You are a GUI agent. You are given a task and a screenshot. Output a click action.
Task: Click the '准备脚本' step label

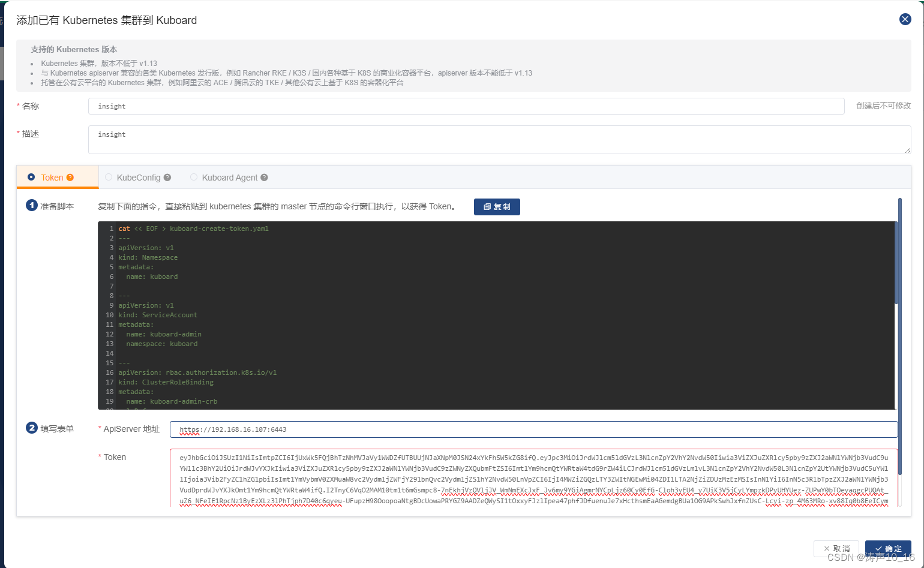pos(57,206)
